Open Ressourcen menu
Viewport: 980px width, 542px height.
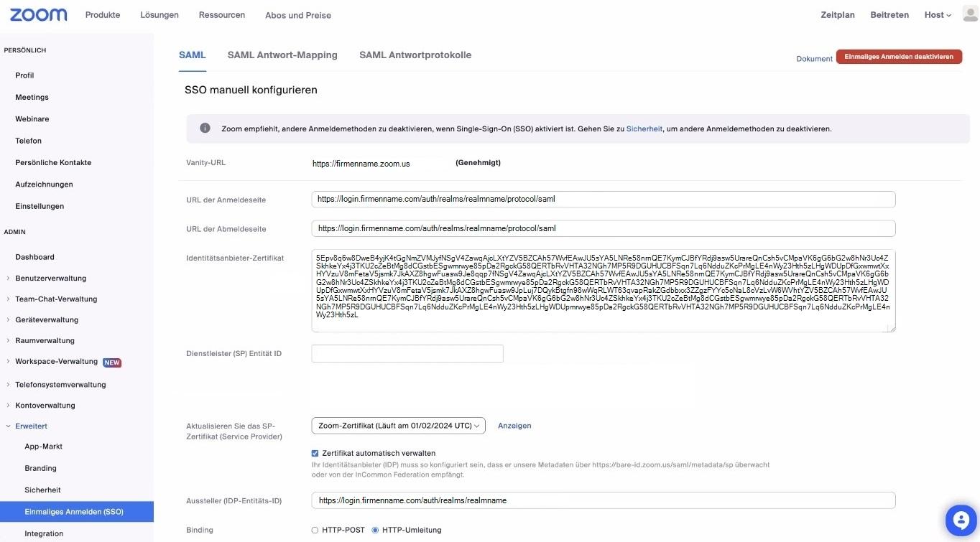222,15
